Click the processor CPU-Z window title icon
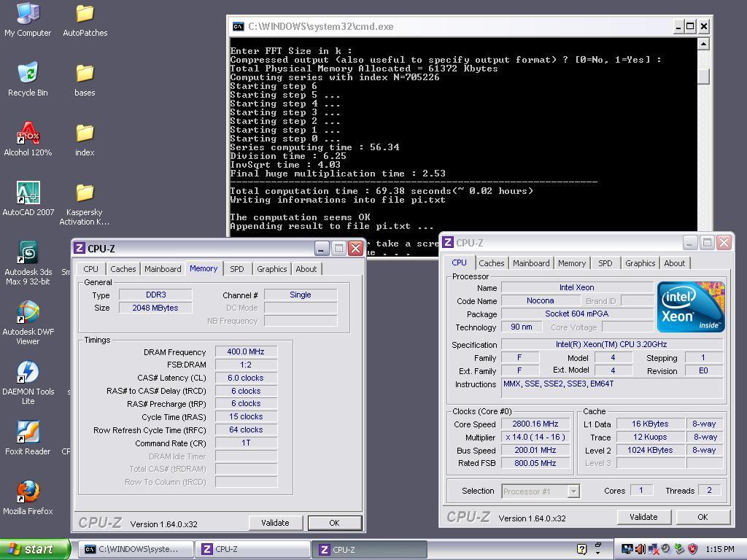The image size is (747, 560). click(447, 242)
